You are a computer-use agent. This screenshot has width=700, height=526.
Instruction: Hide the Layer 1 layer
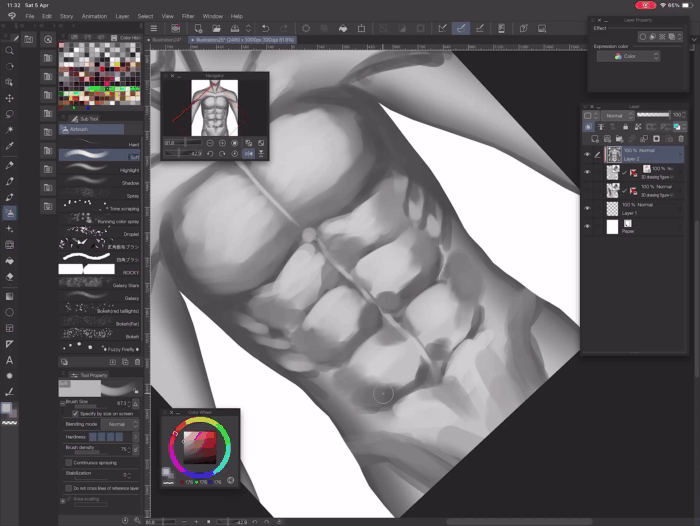click(x=587, y=208)
